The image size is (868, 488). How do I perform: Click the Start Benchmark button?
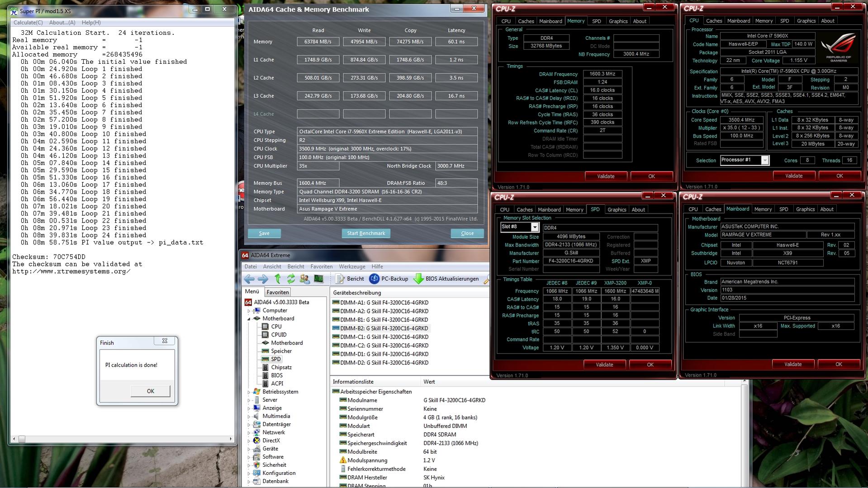366,233
